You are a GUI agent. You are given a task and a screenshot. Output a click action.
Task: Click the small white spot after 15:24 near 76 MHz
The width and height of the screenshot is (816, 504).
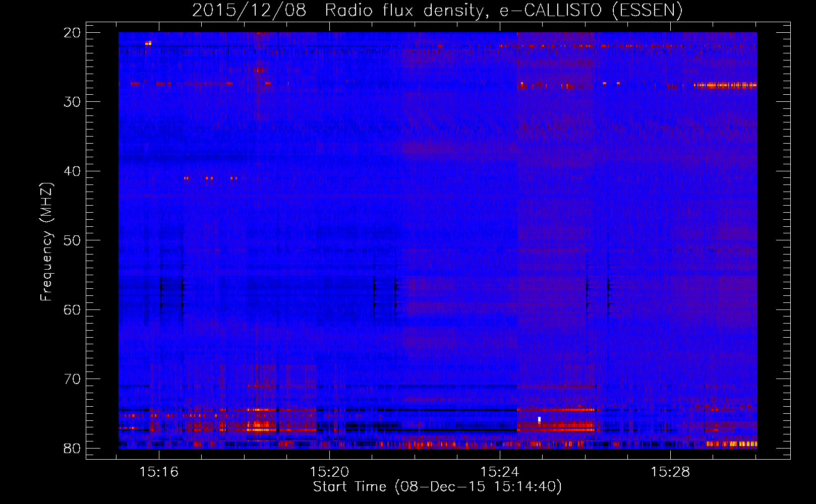click(x=539, y=419)
